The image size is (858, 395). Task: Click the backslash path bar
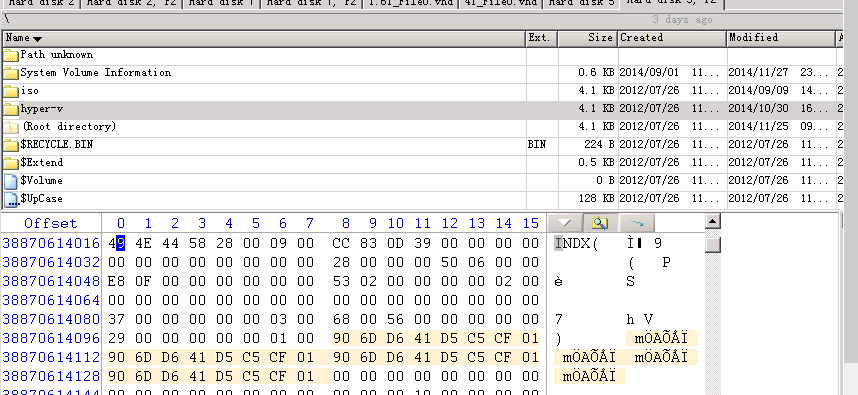tap(421, 19)
